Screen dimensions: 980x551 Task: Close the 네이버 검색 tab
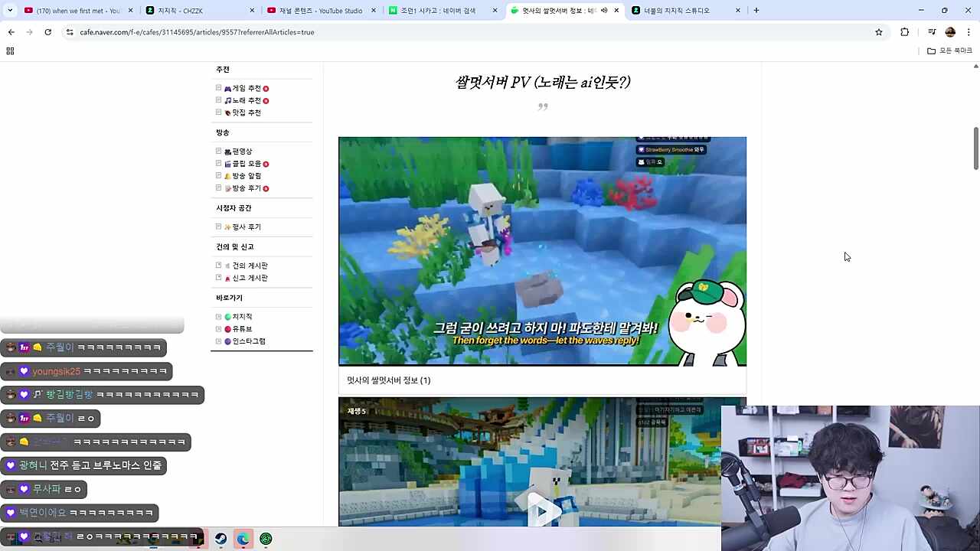[x=495, y=11]
